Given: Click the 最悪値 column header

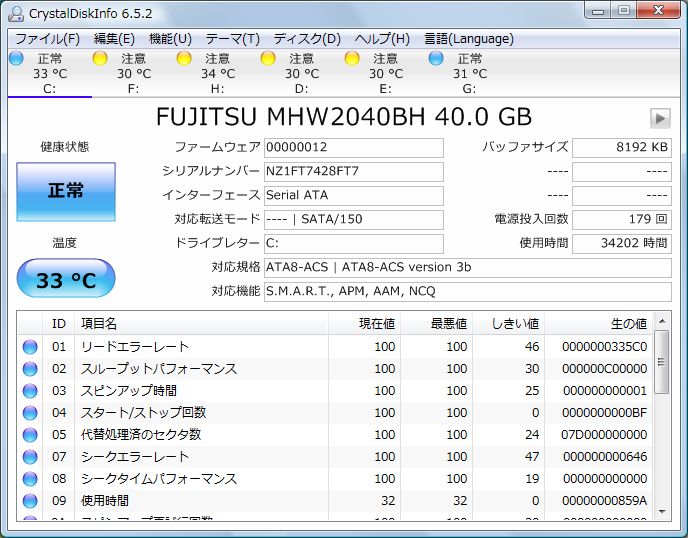Looking at the screenshot, I should tap(436, 324).
